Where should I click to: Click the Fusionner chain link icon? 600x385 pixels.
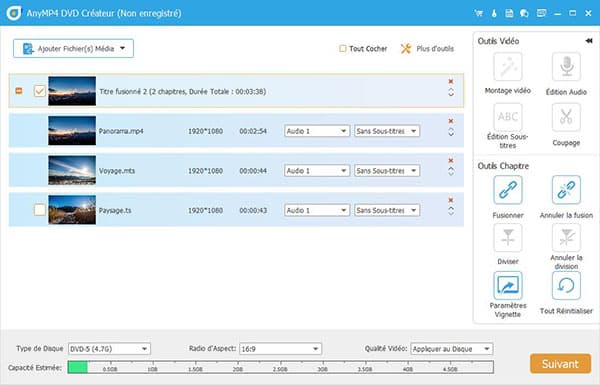coord(507,190)
